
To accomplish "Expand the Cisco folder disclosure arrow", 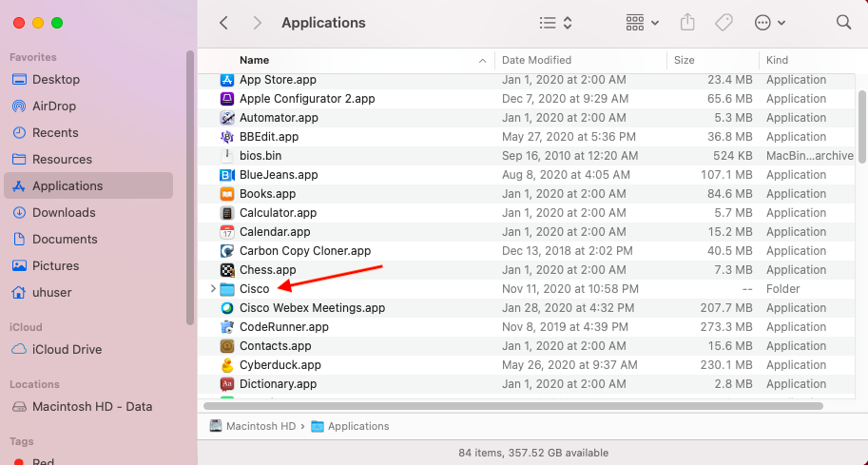I will (x=213, y=289).
